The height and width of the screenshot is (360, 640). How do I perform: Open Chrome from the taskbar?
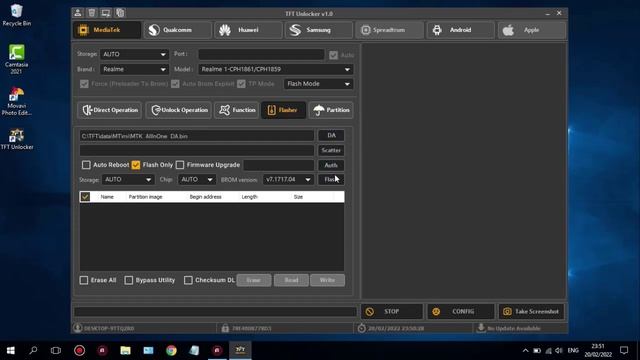point(171,350)
